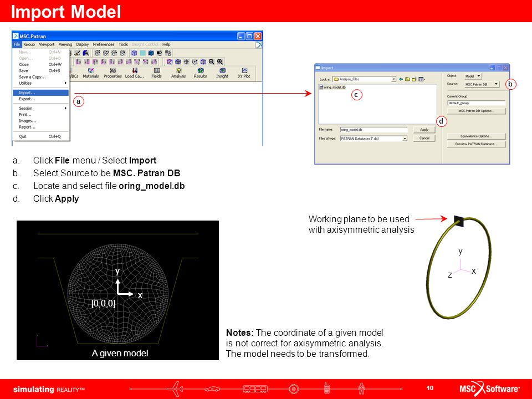Launch the Analysis application icon
532x399 pixels.
coord(178,73)
